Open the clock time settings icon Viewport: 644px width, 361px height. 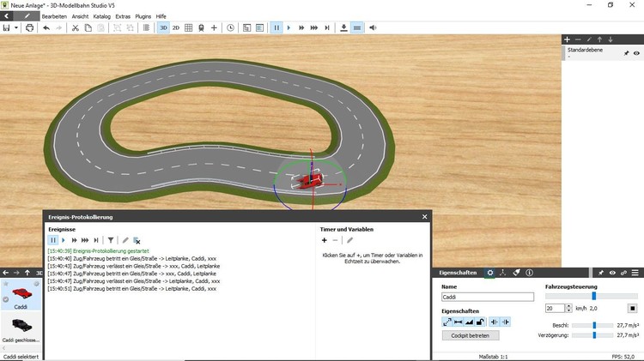click(x=230, y=27)
